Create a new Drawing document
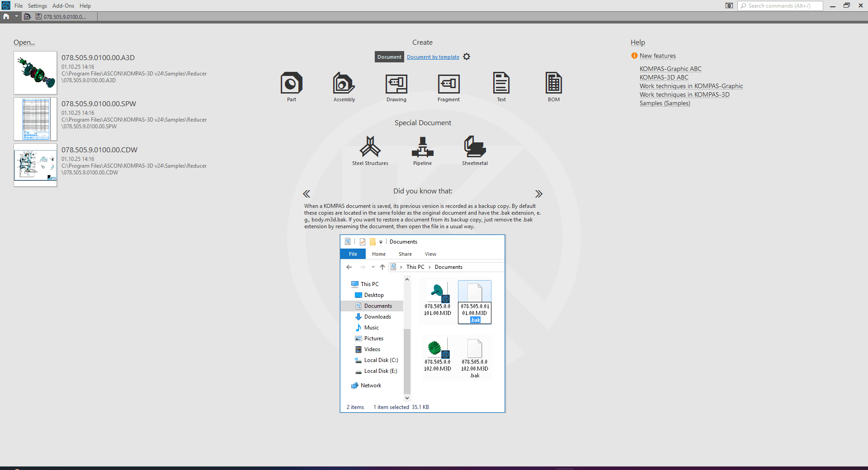This screenshot has height=470, width=868. [x=396, y=87]
